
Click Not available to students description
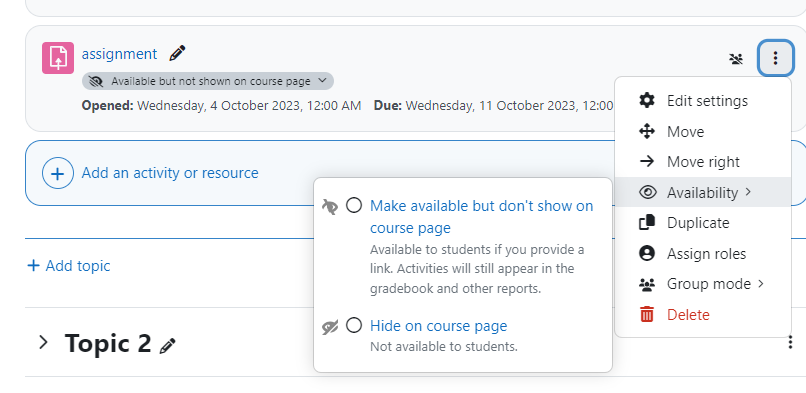pyautogui.click(x=444, y=346)
